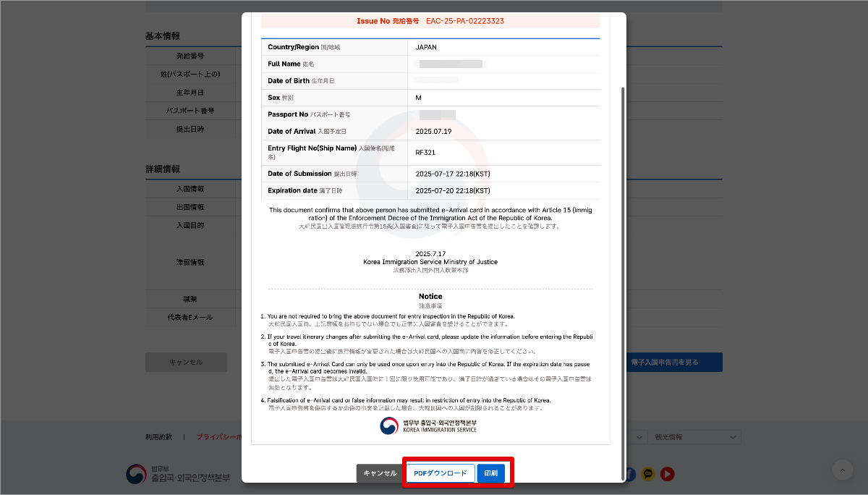Image resolution: width=868 pixels, height=495 pixels.
Task: Click the footer Korea Immigration Service logo
Action: pos(178,474)
